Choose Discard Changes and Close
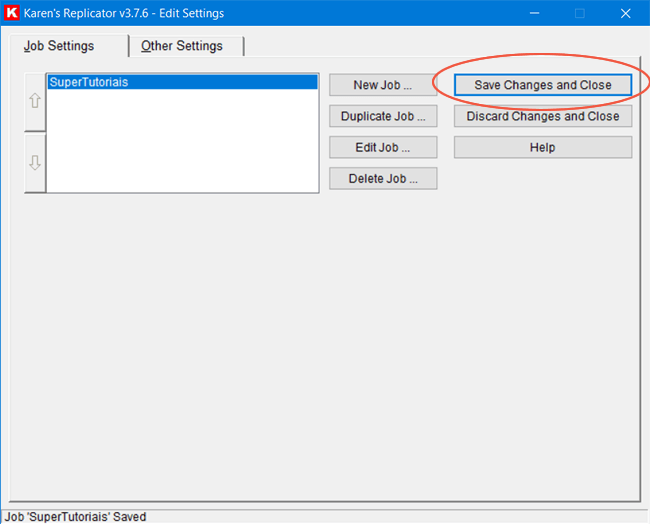This screenshot has height=524, width=650. tap(543, 116)
